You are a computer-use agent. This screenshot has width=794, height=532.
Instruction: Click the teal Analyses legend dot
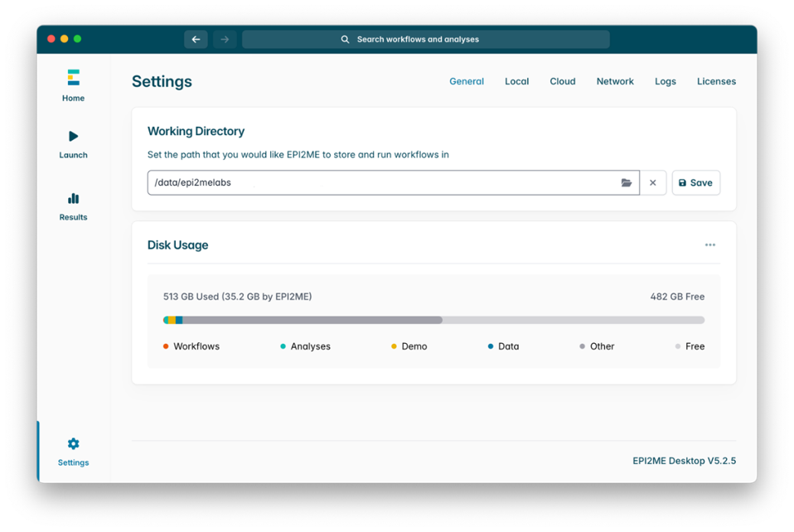point(283,346)
